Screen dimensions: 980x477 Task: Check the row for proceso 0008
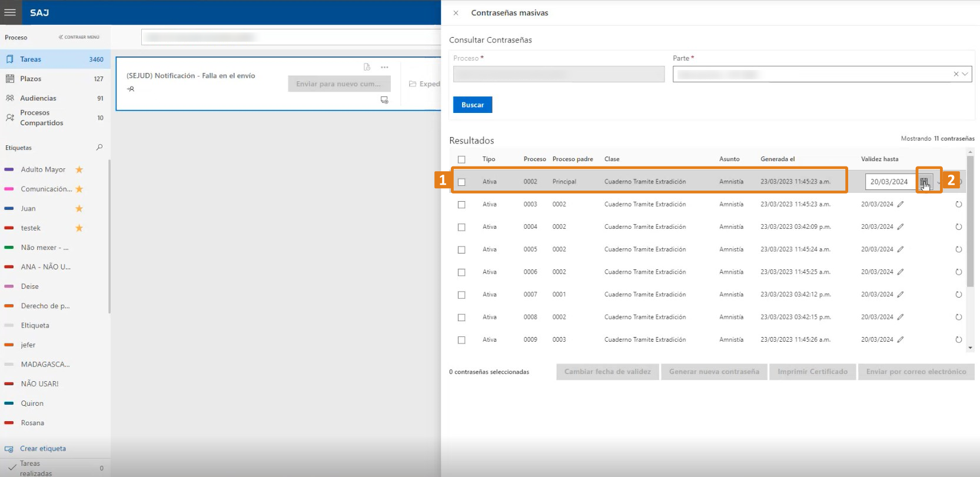461,317
